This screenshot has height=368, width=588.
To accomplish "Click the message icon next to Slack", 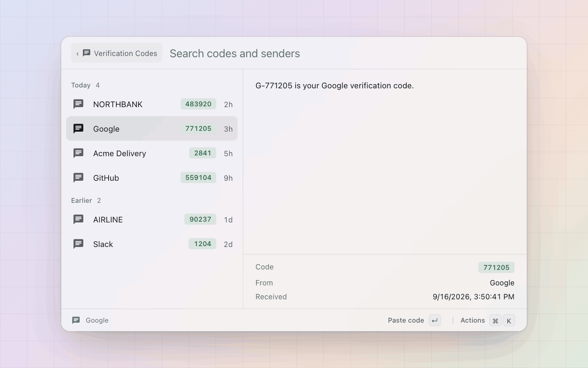I will coord(78,244).
